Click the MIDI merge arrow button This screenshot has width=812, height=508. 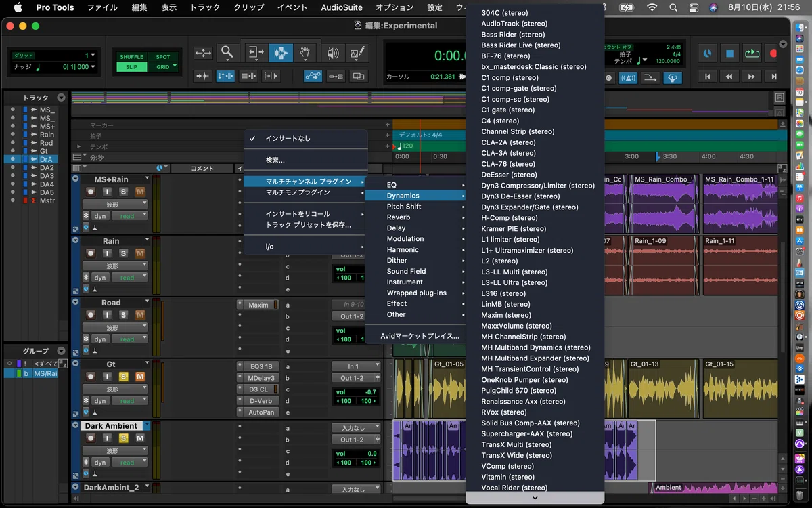pos(650,78)
